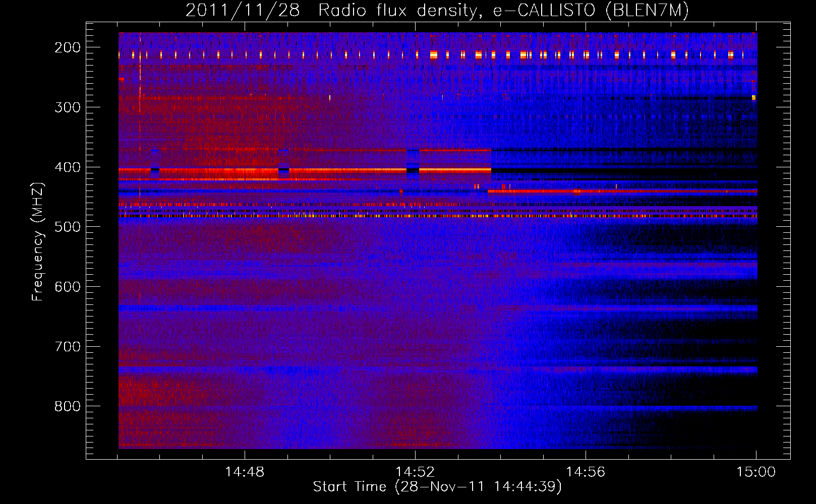The width and height of the screenshot is (816, 504).
Task: Click the plot title "Radio flux density, e-CALLISTO (BLEN7M)"
Action: (x=503, y=11)
